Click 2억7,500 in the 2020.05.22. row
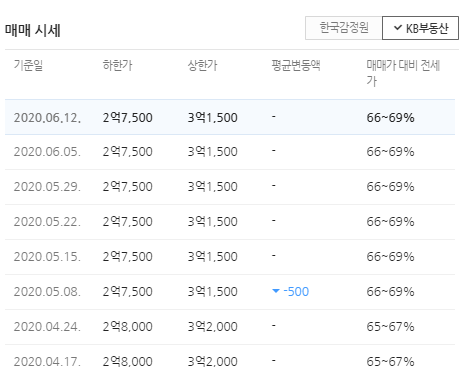 coord(127,222)
